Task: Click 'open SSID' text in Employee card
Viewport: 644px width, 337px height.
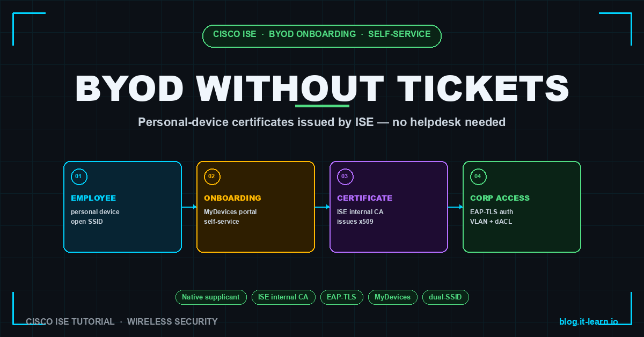Action: pos(87,222)
